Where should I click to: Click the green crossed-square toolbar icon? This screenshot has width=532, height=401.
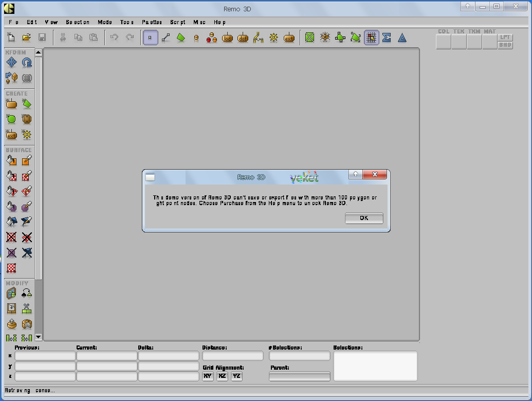pos(309,38)
